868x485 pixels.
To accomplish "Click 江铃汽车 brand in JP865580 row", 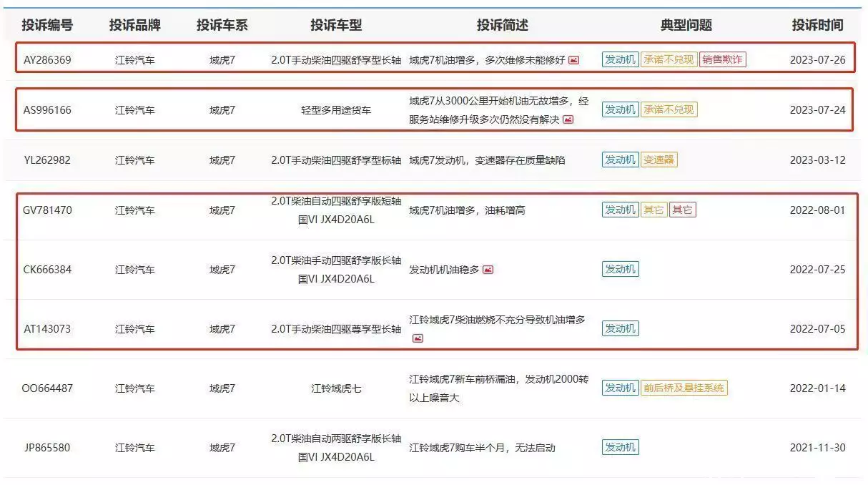I will tap(134, 448).
